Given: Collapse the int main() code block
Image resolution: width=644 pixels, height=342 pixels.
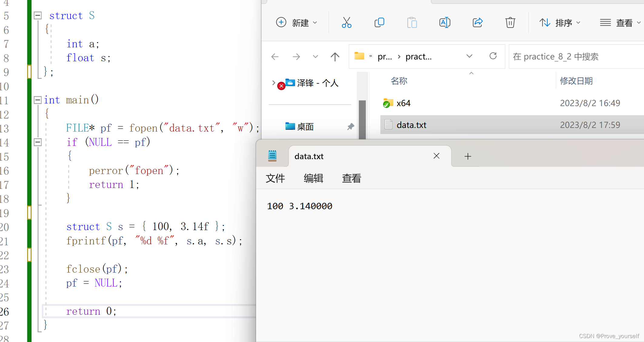Looking at the screenshot, I should coord(38,100).
